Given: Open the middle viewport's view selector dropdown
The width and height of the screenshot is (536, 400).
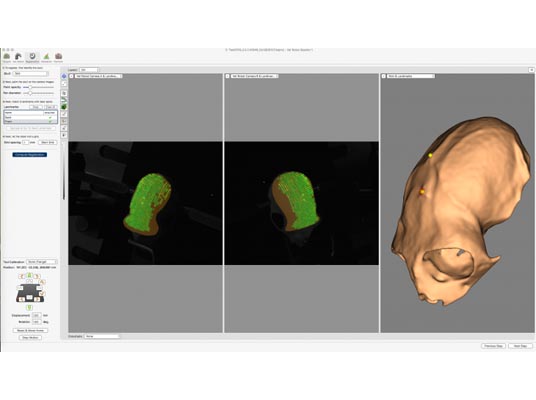Looking at the screenshot, I should click(x=255, y=76).
